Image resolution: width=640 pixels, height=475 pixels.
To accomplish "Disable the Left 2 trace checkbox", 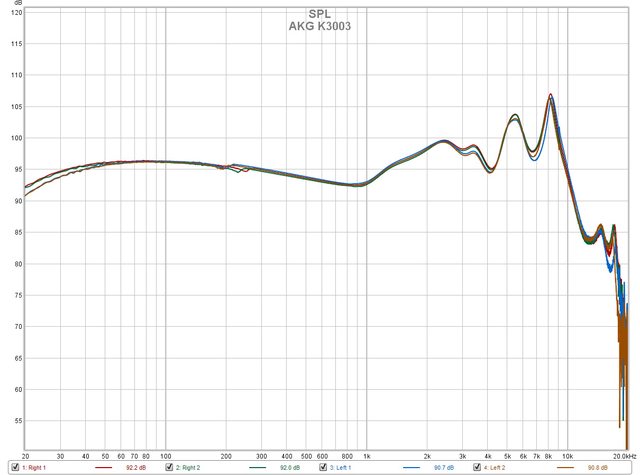I will (476, 467).
